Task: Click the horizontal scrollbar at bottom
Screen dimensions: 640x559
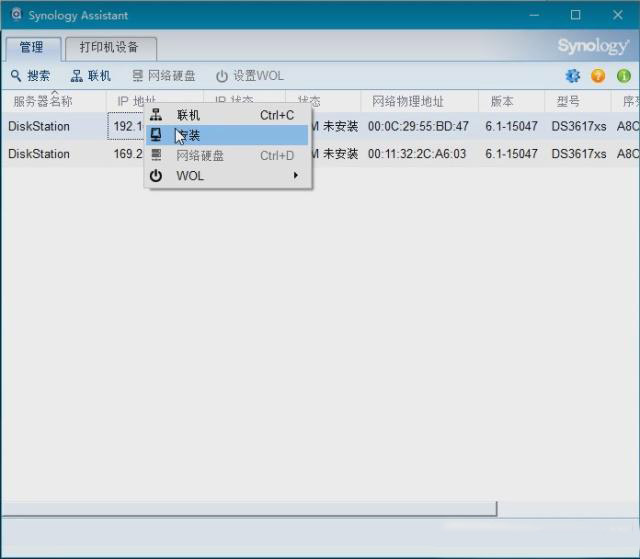Action: [x=249, y=509]
